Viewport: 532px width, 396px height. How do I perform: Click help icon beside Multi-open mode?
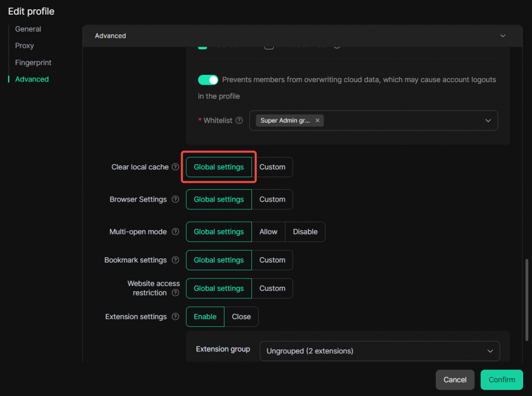[x=176, y=232]
